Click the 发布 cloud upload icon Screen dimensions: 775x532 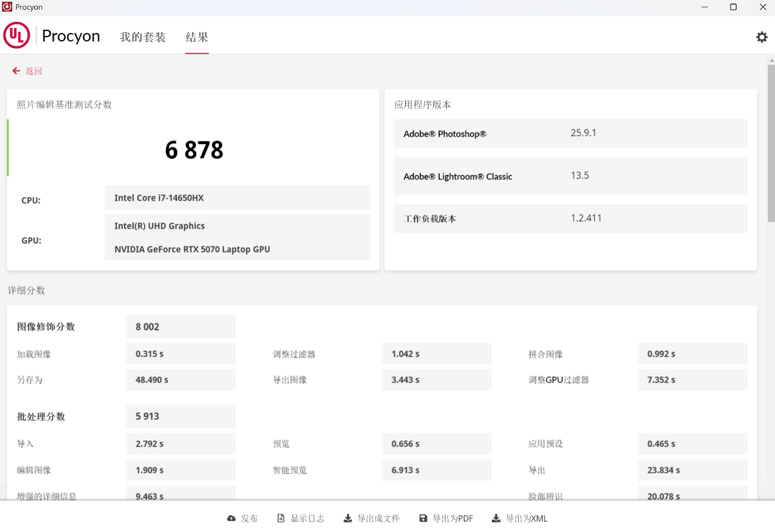(x=231, y=519)
